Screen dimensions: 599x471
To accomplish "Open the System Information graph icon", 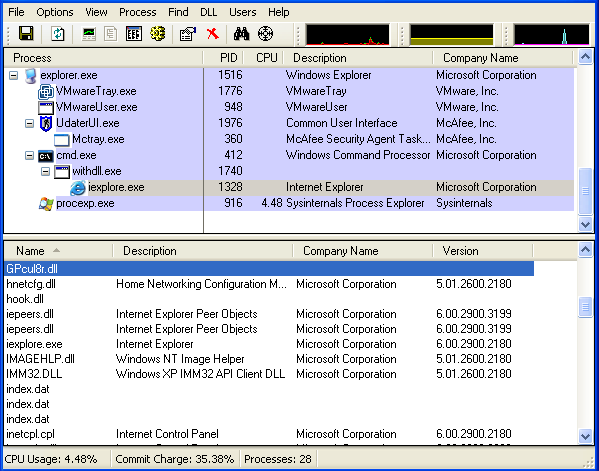I will click(89, 34).
